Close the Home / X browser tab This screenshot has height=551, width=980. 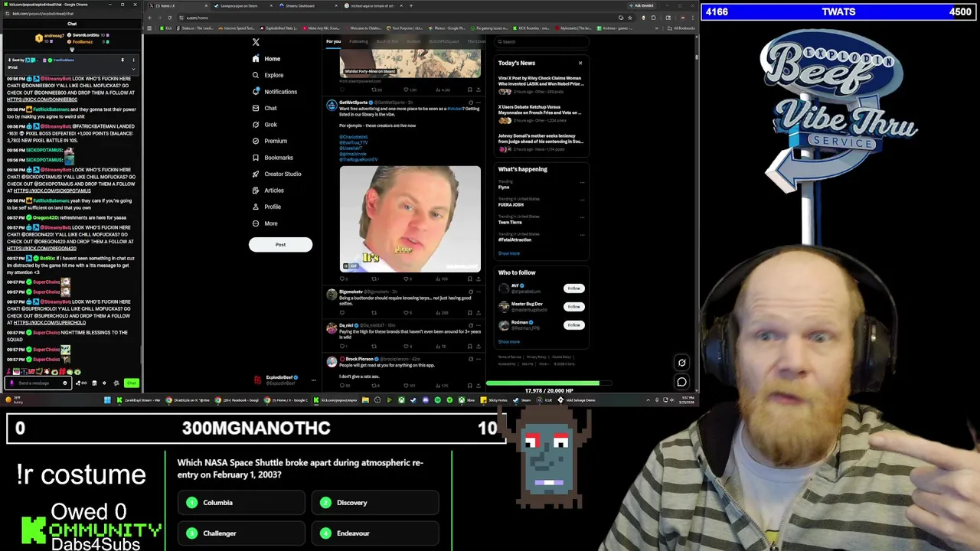206,6
